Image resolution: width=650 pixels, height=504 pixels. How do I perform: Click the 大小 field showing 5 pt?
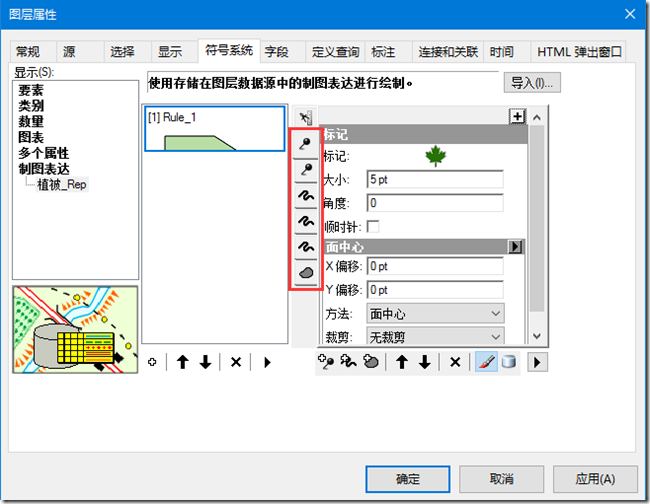(435, 180)
